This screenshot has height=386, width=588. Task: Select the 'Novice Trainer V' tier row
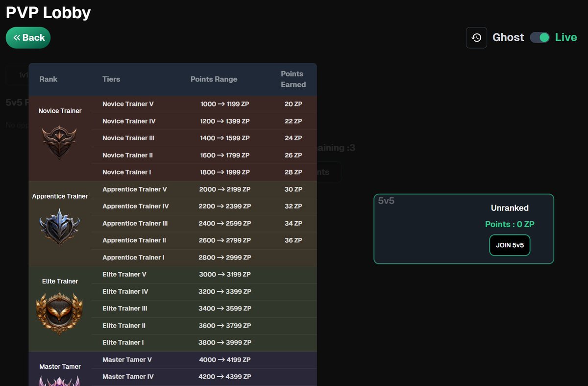click(x=204, y=104)
